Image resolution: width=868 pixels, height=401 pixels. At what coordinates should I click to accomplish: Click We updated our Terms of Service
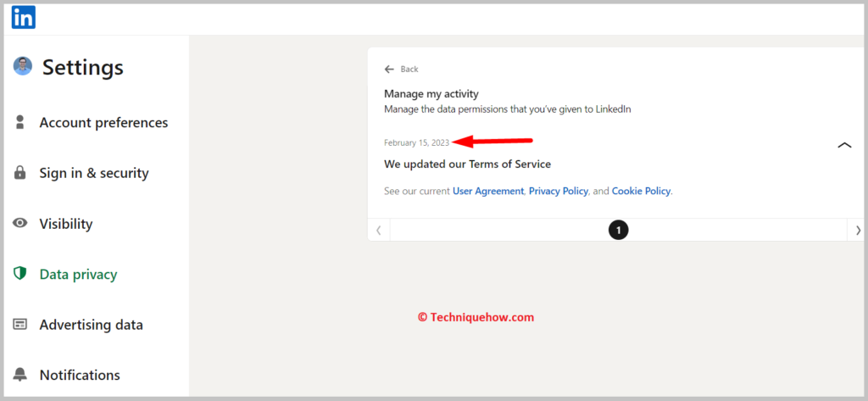click(467, 164)
